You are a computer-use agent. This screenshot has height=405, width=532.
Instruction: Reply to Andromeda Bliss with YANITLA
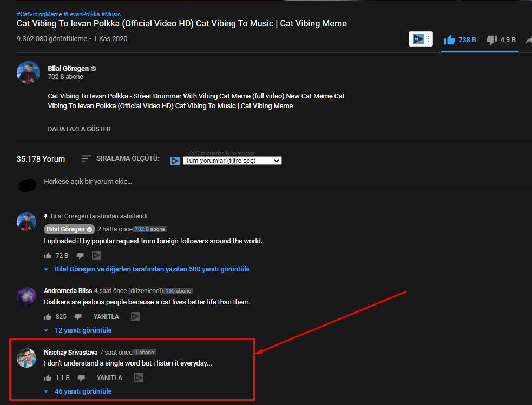[106, 317]
